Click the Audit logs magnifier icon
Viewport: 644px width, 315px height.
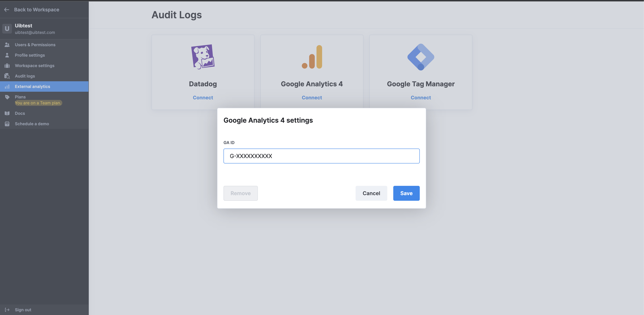[7, 76]
